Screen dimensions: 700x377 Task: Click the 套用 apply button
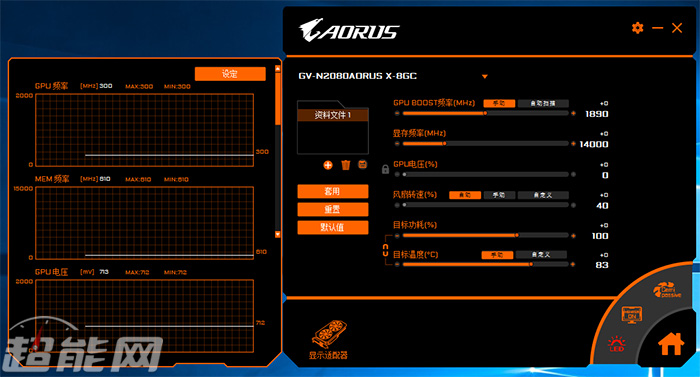pyautogui.click(x=333, y=191)
